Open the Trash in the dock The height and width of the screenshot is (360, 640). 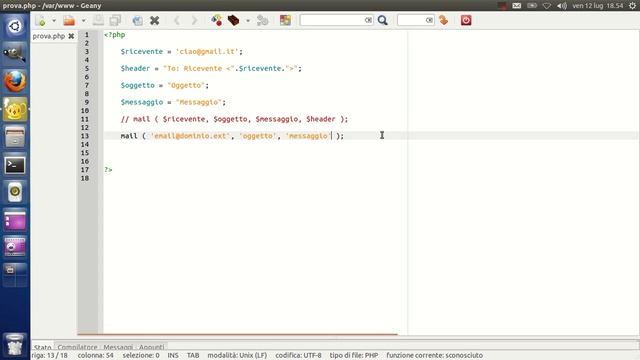(x=15, y=345)
